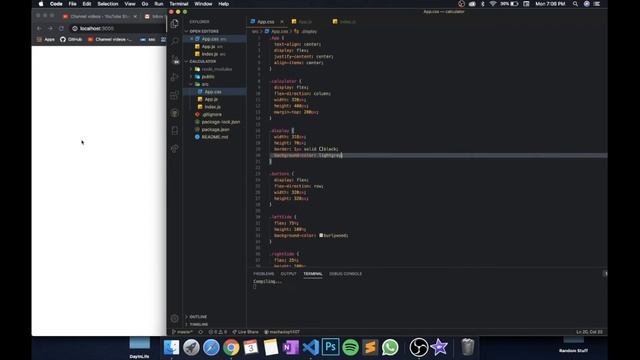The width and height of the screenshot is (640, 360).
Task: Open the Code menu in menu bar
Action: [x=56, y=4]
